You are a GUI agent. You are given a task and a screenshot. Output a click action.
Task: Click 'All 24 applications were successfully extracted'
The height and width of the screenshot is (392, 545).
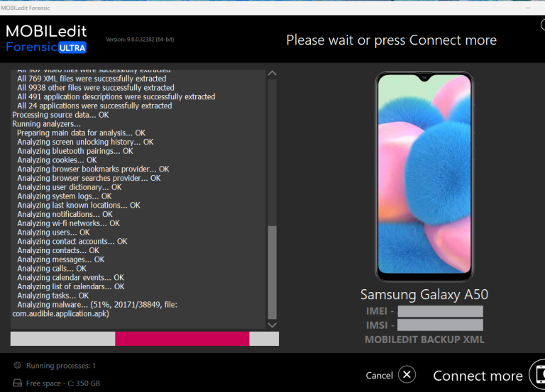click(x=94, y=106)
